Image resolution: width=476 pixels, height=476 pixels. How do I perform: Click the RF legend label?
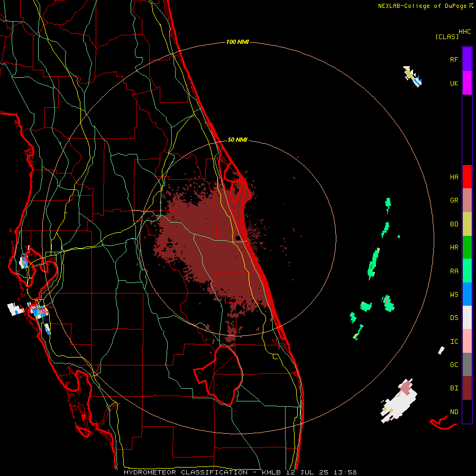(x=454, y=59)
